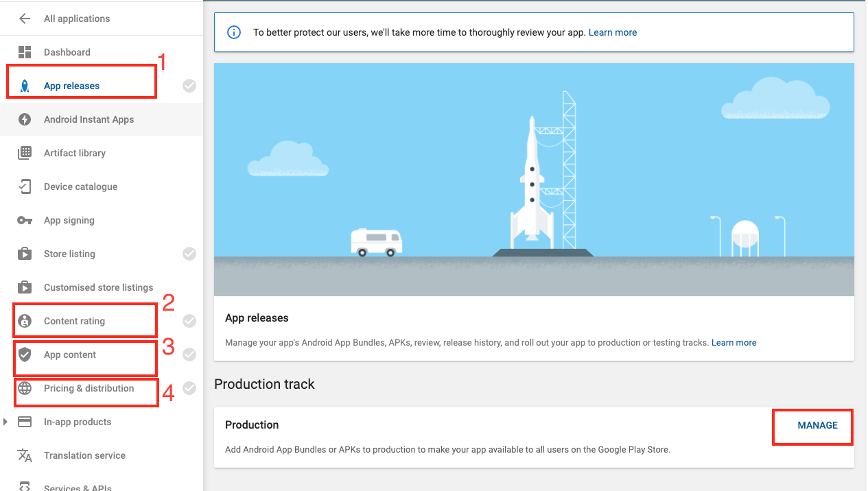Click the App content shield icon
The height and width of the screenshot is (491, 868).
(25, 355)
